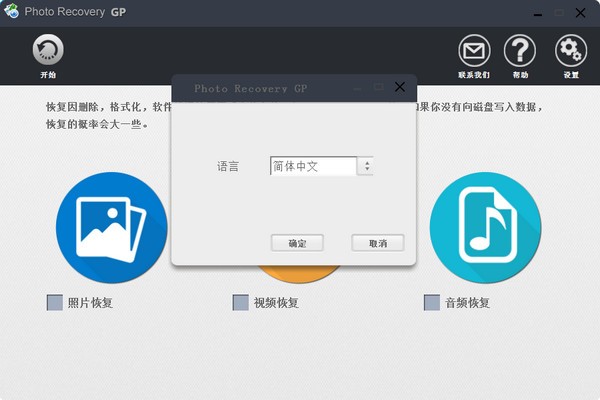
Task: Close the main Photo Recovery window
Action: click(580, 13)
